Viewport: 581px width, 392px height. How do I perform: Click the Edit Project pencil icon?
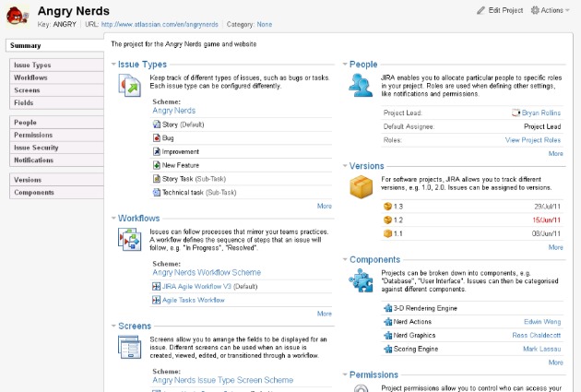click(480, 10)
